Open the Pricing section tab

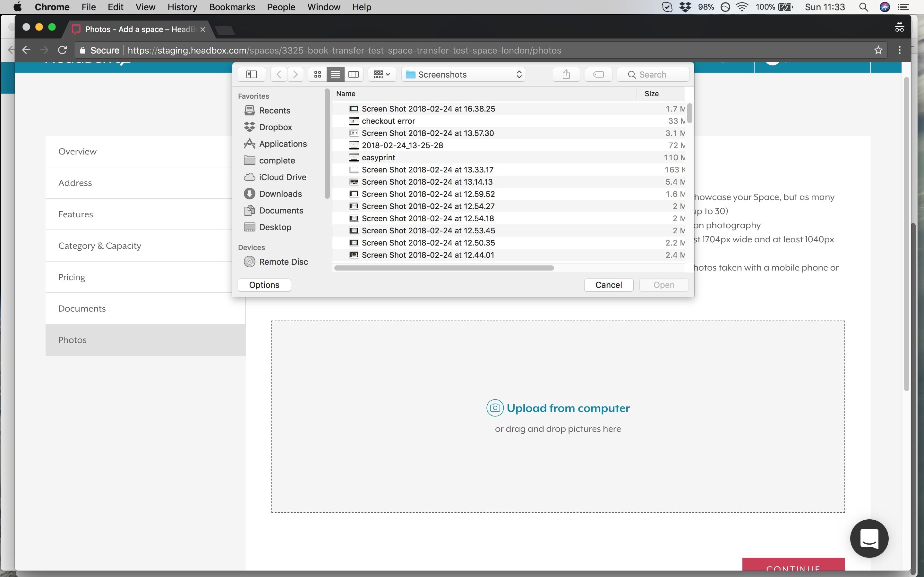click(72, 277)
